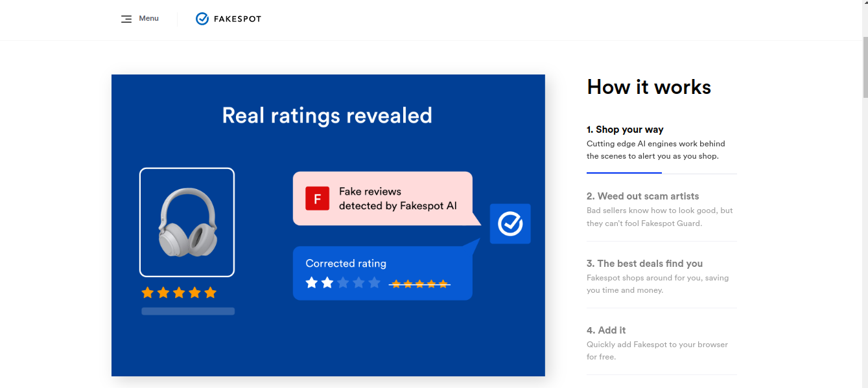Click the five orange stars under headphones
Image resolution: width=868 pixels, height=388 pixels.
(x=179, y=293)
